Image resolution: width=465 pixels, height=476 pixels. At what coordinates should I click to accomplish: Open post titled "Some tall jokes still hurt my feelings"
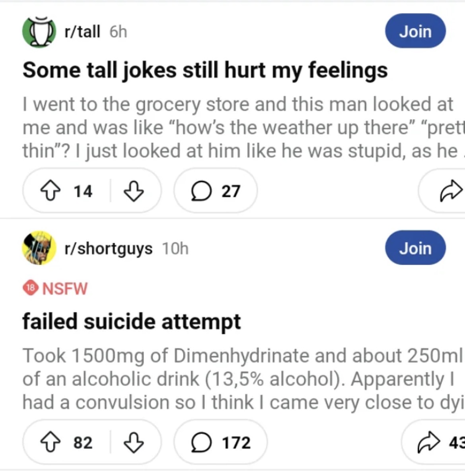pos(205,70)
